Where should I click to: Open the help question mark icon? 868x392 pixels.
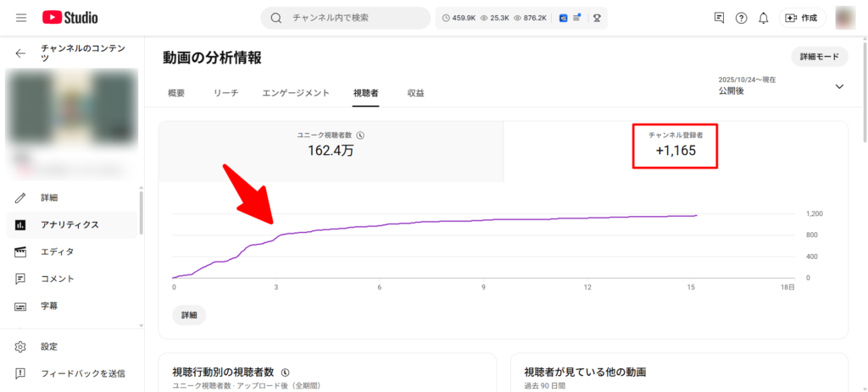742,18
